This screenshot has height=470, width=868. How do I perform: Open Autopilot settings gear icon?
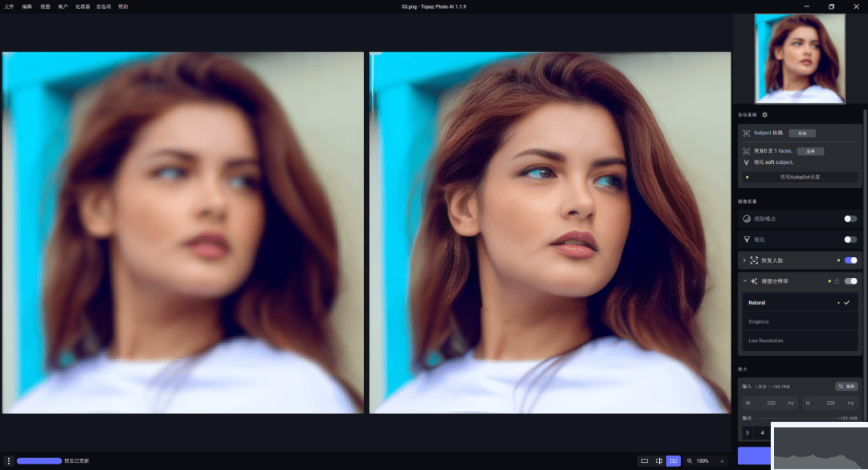tap(764, 115)
